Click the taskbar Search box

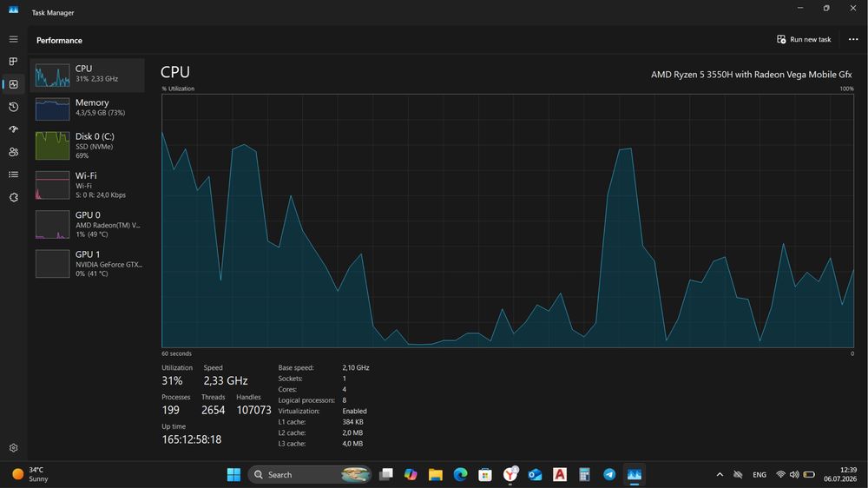[310, 475]
